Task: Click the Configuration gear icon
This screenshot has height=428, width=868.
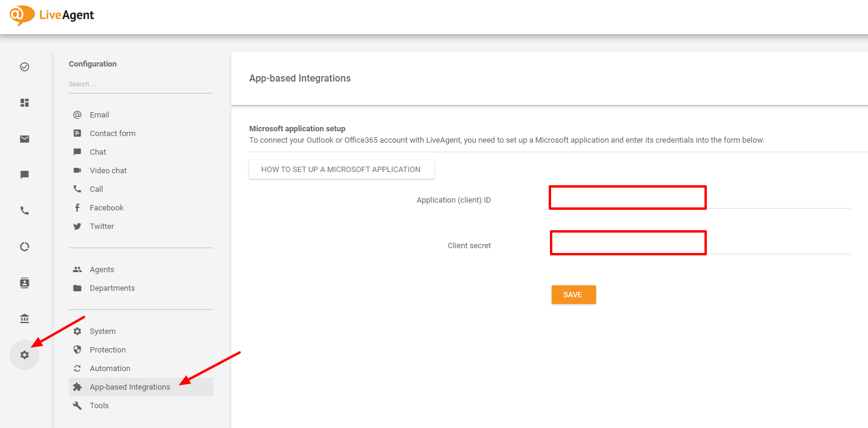Action: [x=25, y=355]
